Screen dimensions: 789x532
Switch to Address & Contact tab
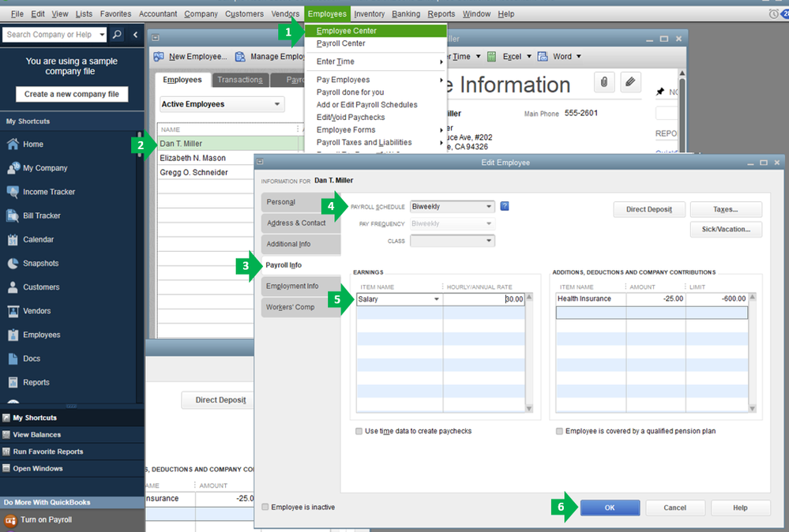pyautogui.click(x=301, y=223)
